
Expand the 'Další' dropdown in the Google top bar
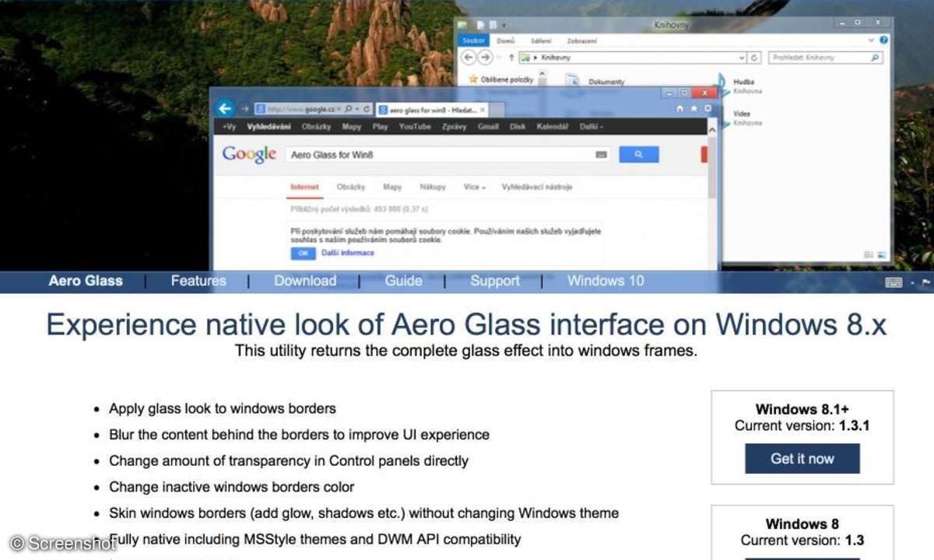point(591,127)
